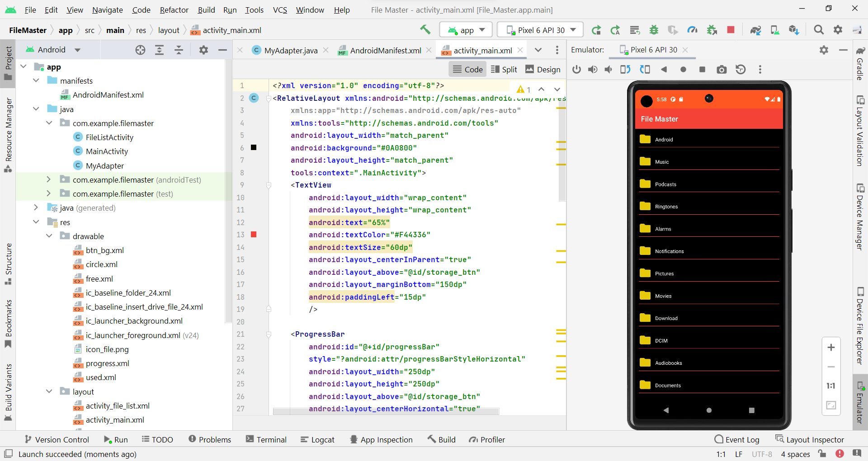Open Project panel options gear

point(203,50)
